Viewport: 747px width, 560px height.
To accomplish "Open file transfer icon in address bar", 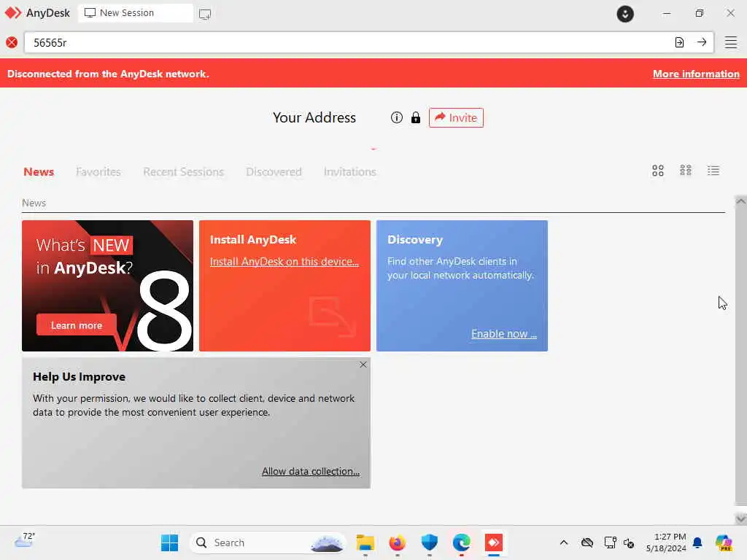I will click(679, 42).
